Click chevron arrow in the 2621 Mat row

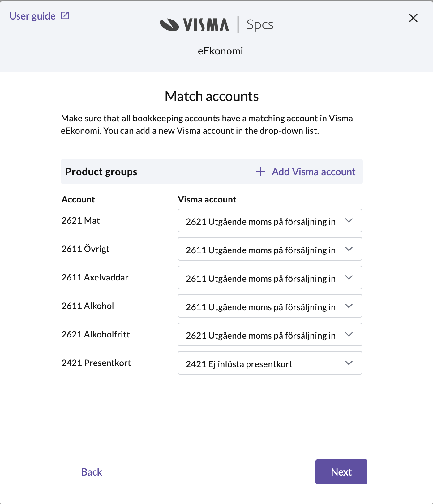pos(349,221)
